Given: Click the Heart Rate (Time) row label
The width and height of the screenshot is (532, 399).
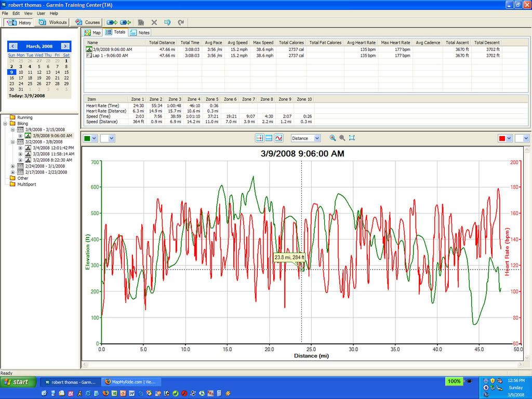Looking at the screenshot, I should (102, 106).
